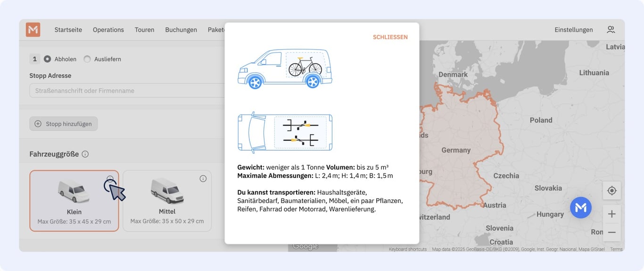Click the Germany label on map
The width and height of the screenshot is (644, 271).
tap(456, 150)
